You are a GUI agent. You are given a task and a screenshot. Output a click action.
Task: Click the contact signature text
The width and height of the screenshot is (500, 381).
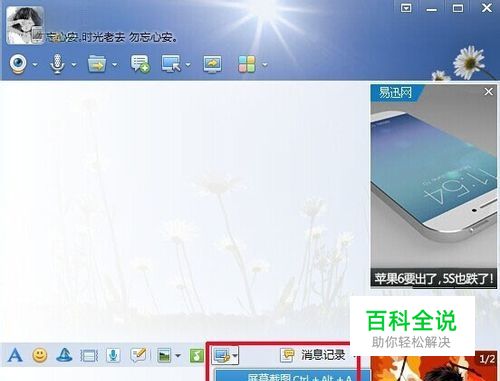pos(111,37)
